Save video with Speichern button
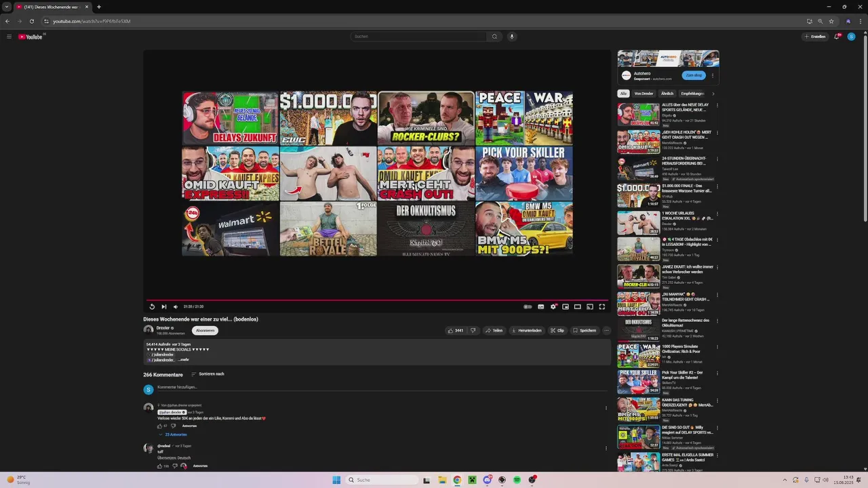Viewport: 868px width, 488px height. [585, 330]
